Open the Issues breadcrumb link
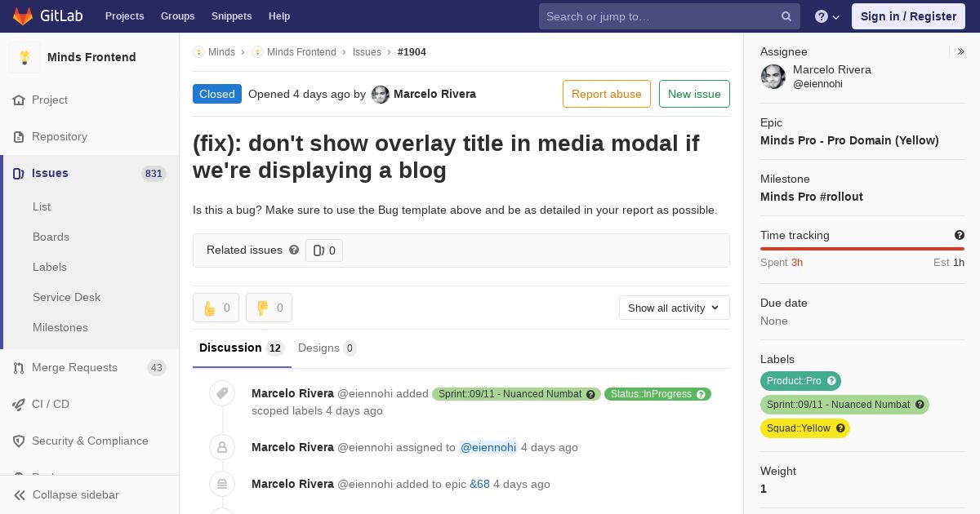The height and width of the screenshot is (514, 980). pos(367,52)
